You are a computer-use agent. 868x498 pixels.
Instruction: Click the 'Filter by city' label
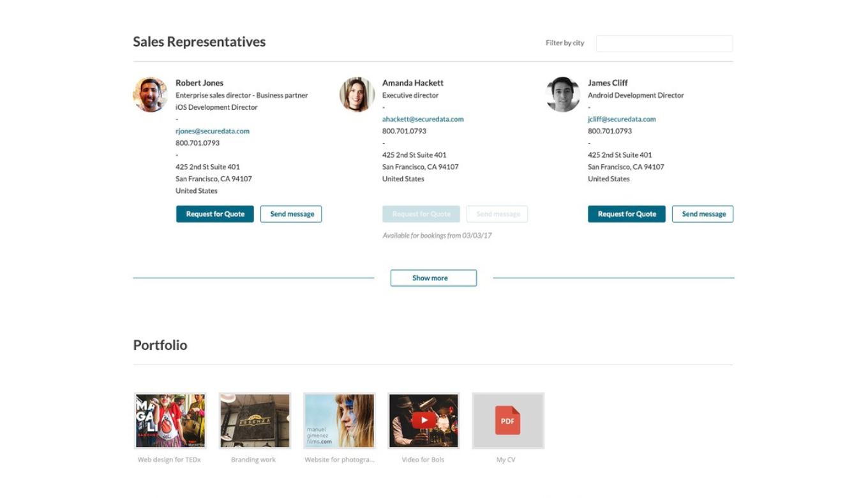coord(565,43)
